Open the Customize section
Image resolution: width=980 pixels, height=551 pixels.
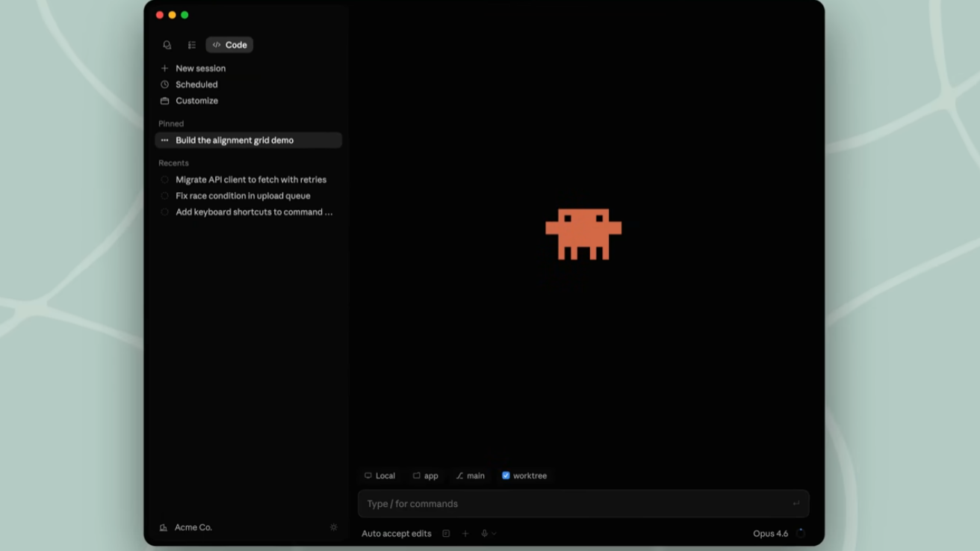point(196,101)
